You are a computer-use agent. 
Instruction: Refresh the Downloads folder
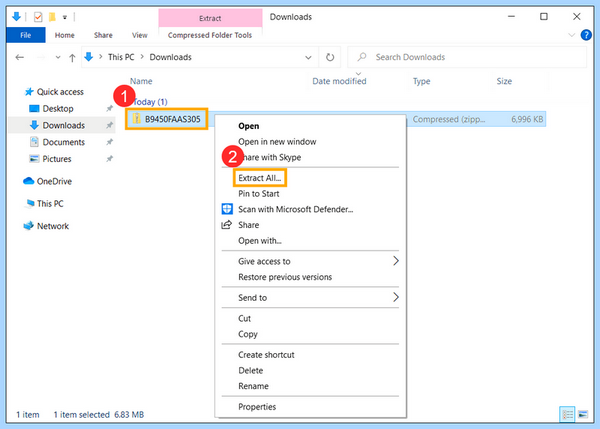[x=330, y=57]
